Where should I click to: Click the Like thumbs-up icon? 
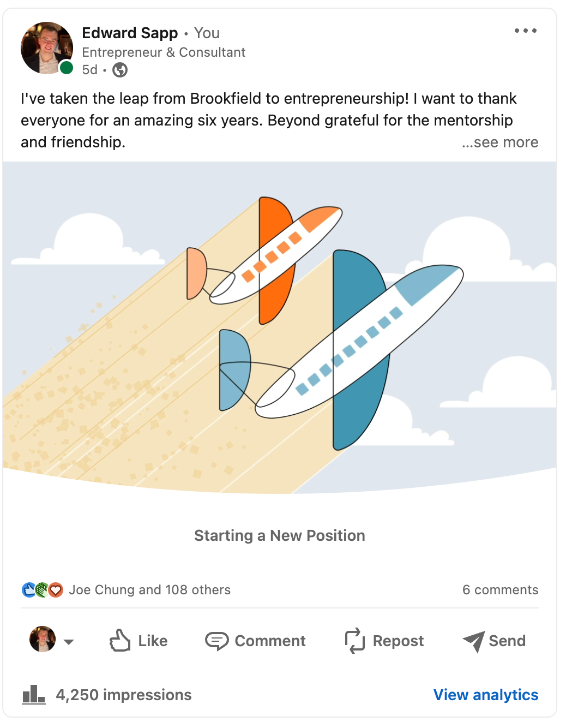pyautogui.click(x=120, y=640)
